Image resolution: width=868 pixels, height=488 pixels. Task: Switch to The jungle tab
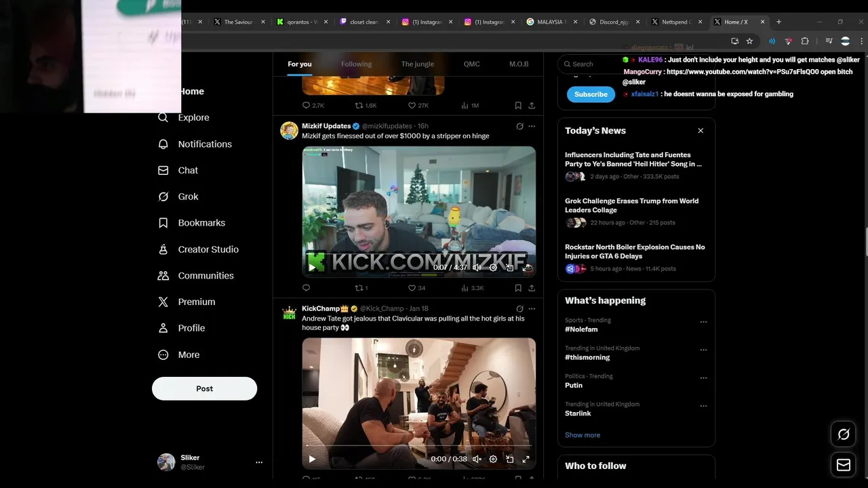[417, 64]
